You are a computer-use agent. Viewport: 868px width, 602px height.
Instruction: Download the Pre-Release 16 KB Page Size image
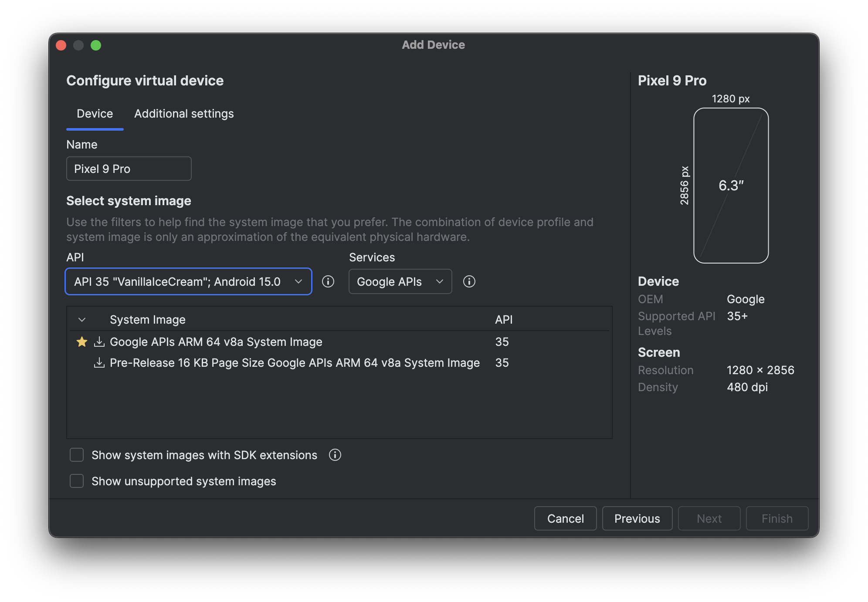tap(99, 362)
